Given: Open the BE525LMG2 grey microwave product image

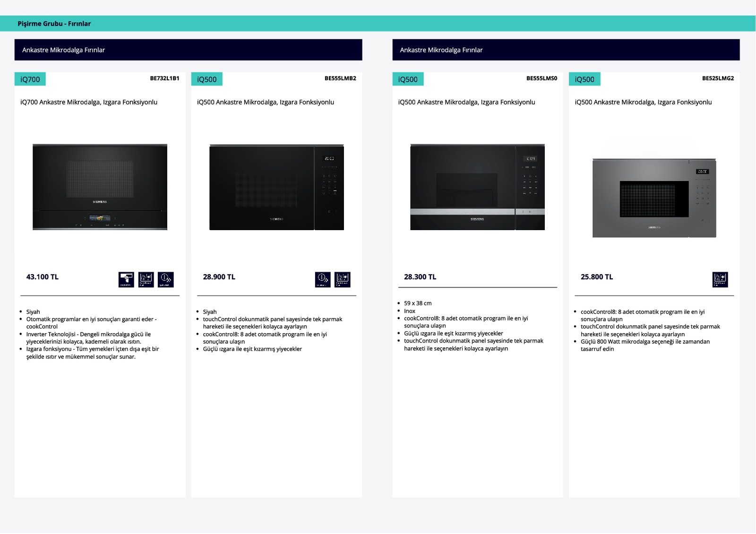Looking at the screenshot, I should click(x=654, y=198).
